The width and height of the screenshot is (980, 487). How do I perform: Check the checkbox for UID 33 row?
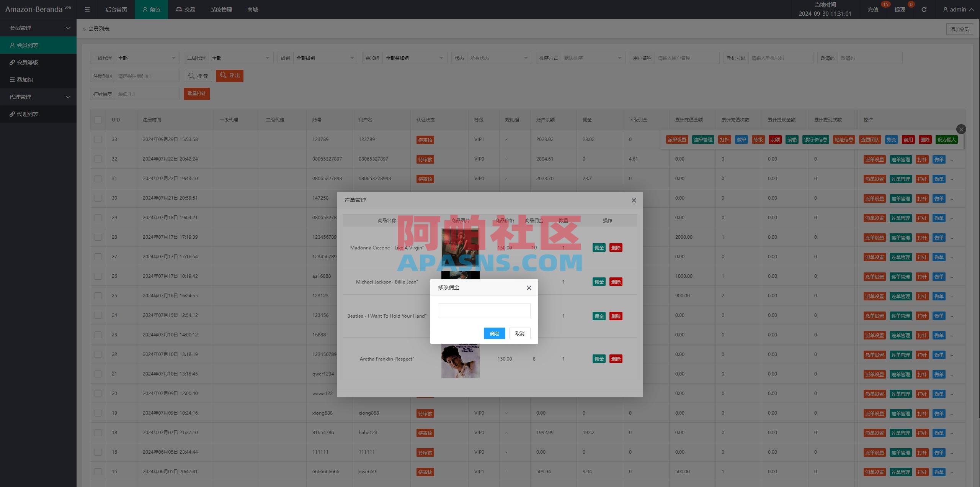(98, 139)
